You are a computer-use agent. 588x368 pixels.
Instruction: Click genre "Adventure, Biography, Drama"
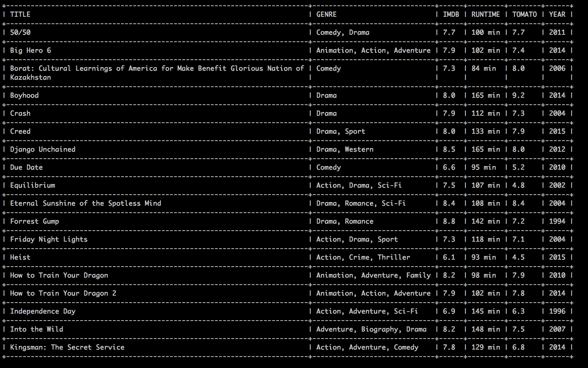pyautogui.click(x=372, y=329)
